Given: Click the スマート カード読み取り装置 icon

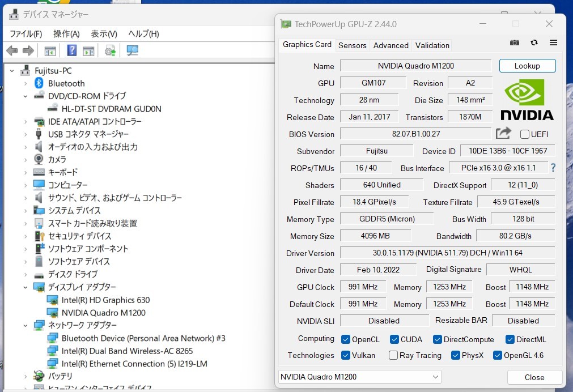Looking at the screenshot, I should coord(39,223).
